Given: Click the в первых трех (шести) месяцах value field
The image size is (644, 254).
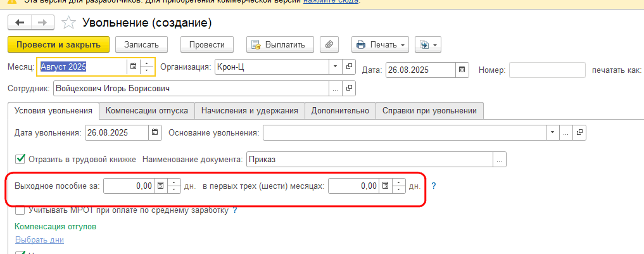Looking at the screenshot, I should (x=353, y=186).
